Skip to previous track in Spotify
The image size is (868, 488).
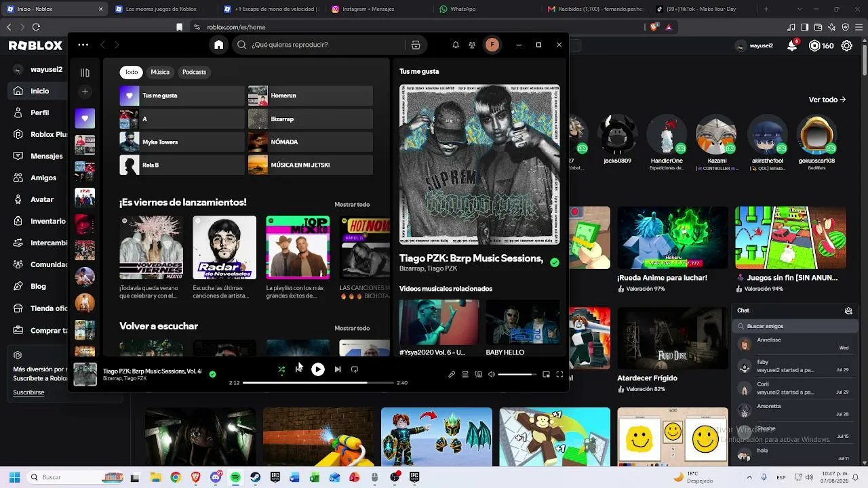click(x=299, y=369)
